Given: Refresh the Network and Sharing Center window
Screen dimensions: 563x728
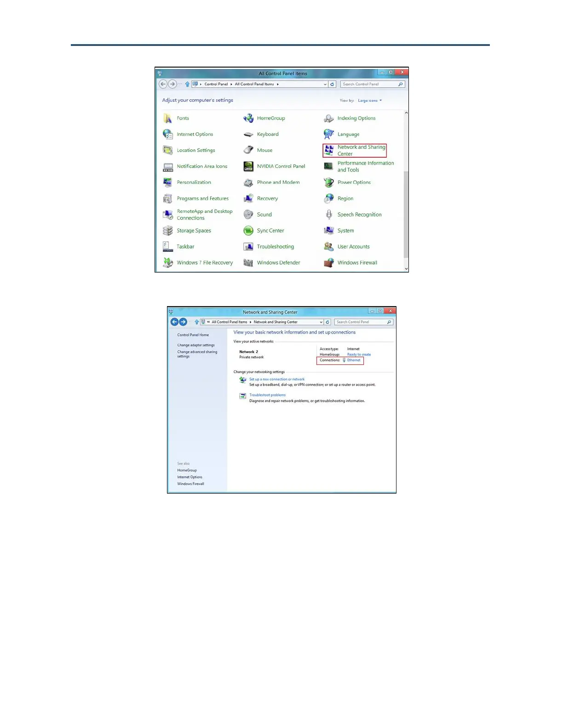Looking at the screenshot, I should tap(327, 322).
